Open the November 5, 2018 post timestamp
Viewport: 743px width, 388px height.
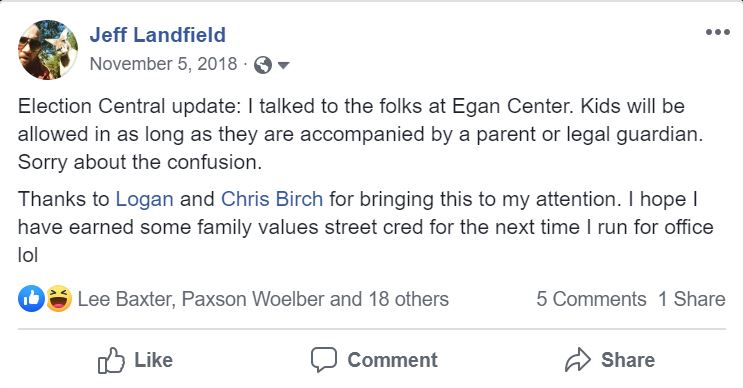tap(163, 64)
